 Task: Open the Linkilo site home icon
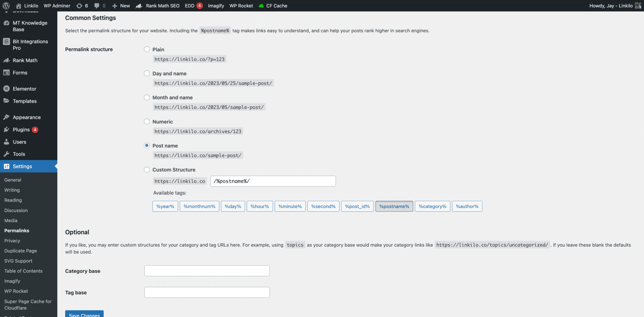click(19, 6)
